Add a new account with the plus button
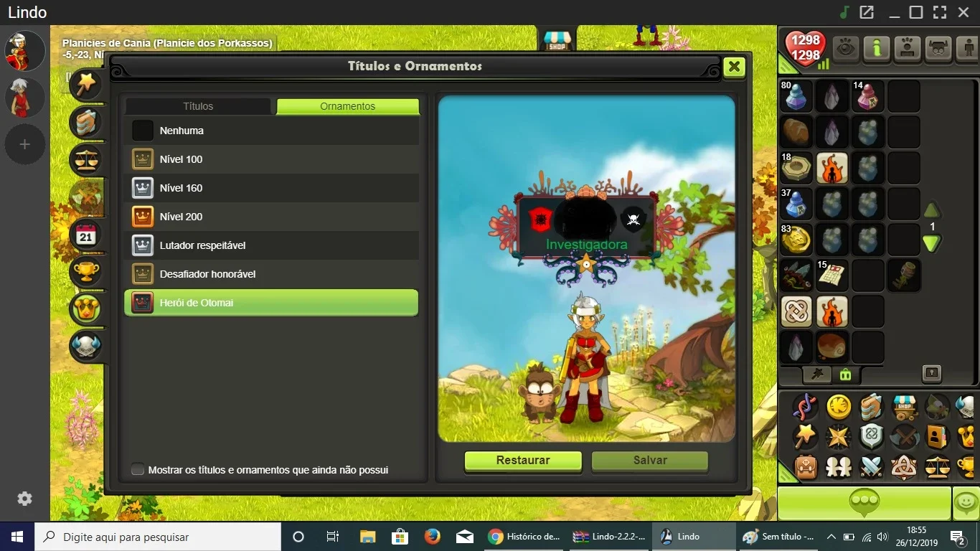980x551 pixels. 24,144
